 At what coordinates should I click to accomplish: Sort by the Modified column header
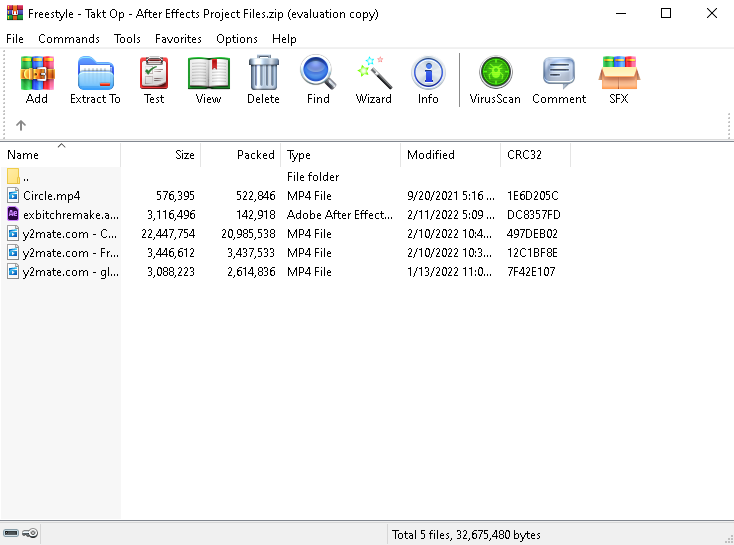(x=451, y=155)
